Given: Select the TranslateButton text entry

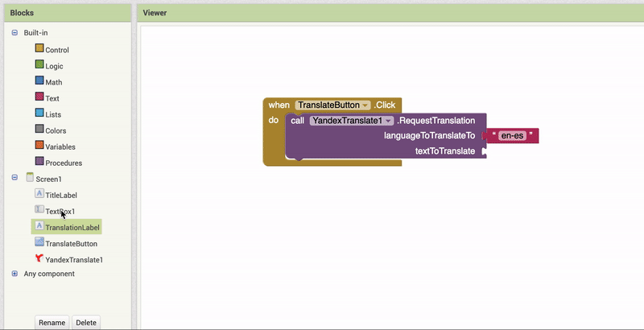Looking at the screenshot, I should 72,244.
